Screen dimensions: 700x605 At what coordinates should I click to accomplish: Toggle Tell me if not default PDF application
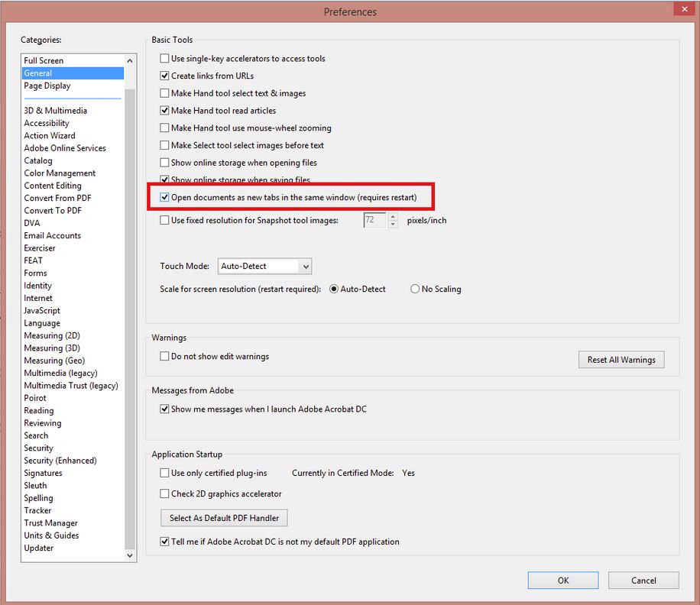(164, 542)
